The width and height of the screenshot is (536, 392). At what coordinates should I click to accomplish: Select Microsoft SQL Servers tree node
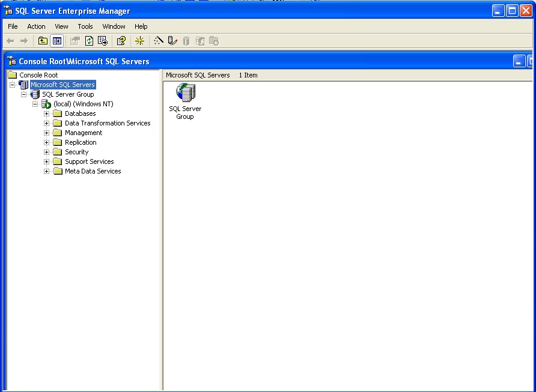coord(63,85)
